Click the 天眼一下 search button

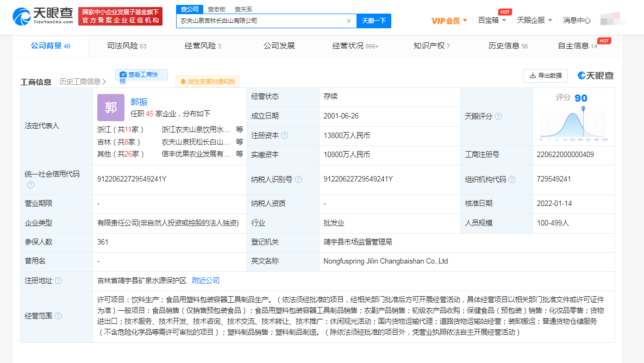tap(374, 21)
